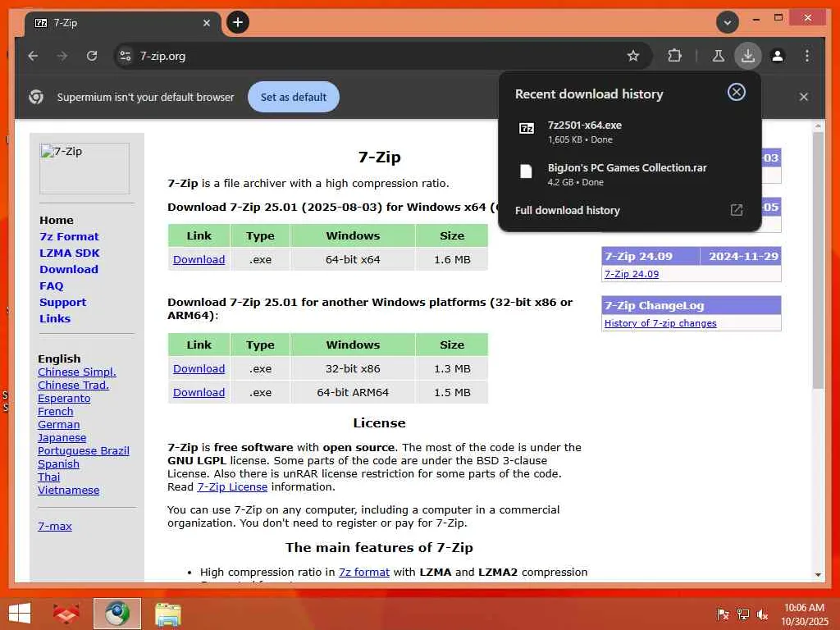Click the muted volume tray icon
Viewport: 840px width, 630px height.
pyautogui.click(x=762, y=614)
